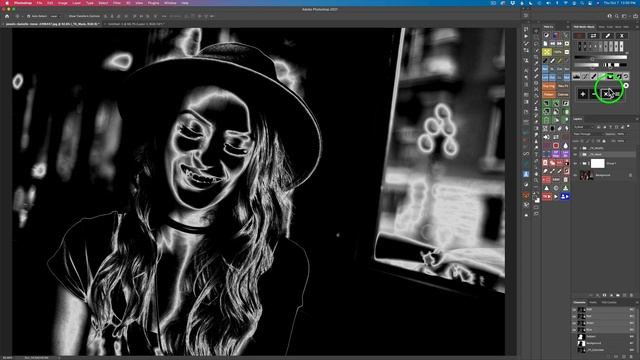
Task: Click the new group folder icon in the Layers footer
Action: tap(618, 295)
